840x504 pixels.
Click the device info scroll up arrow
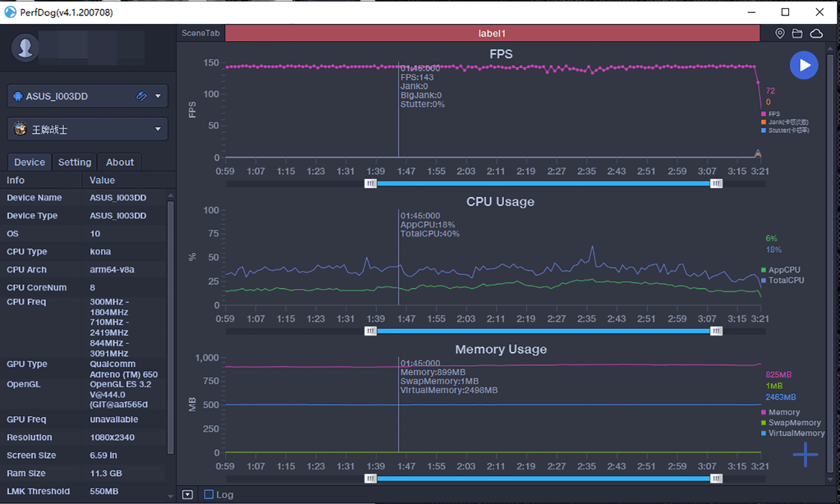point(171,195)
